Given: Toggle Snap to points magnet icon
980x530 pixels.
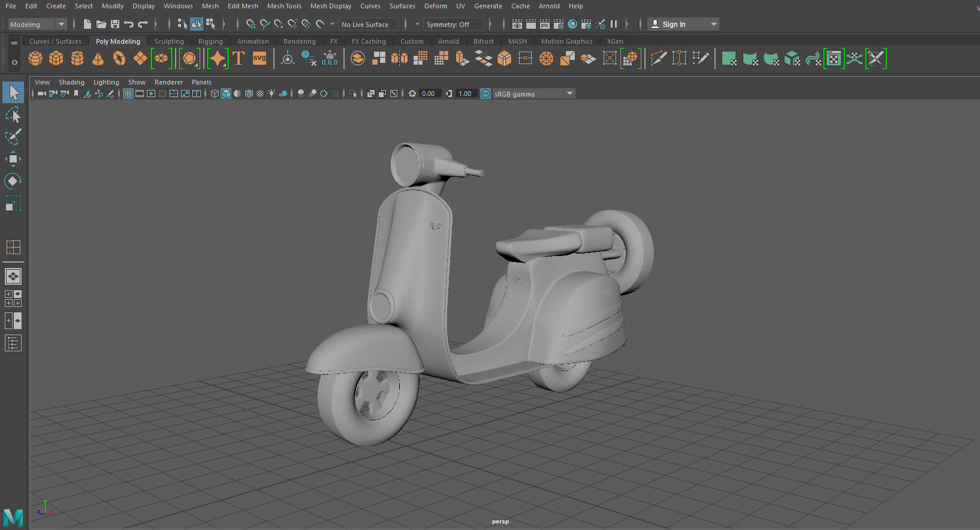Looking at the screenshot, I should [279, 24].
